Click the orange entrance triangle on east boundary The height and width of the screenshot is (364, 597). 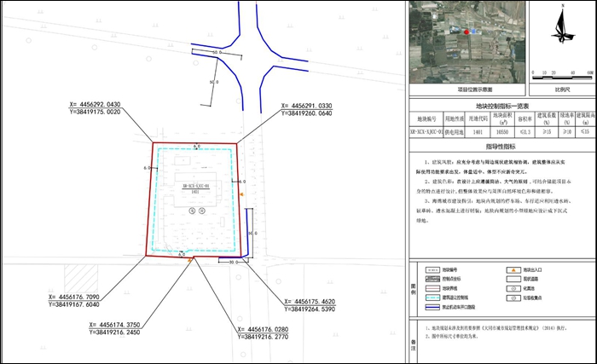241,195
